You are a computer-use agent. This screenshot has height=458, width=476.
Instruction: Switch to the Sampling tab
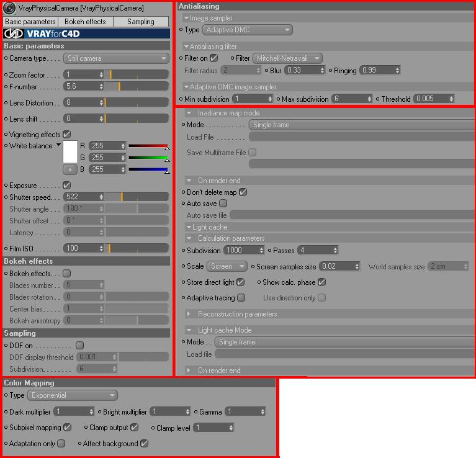141,22
